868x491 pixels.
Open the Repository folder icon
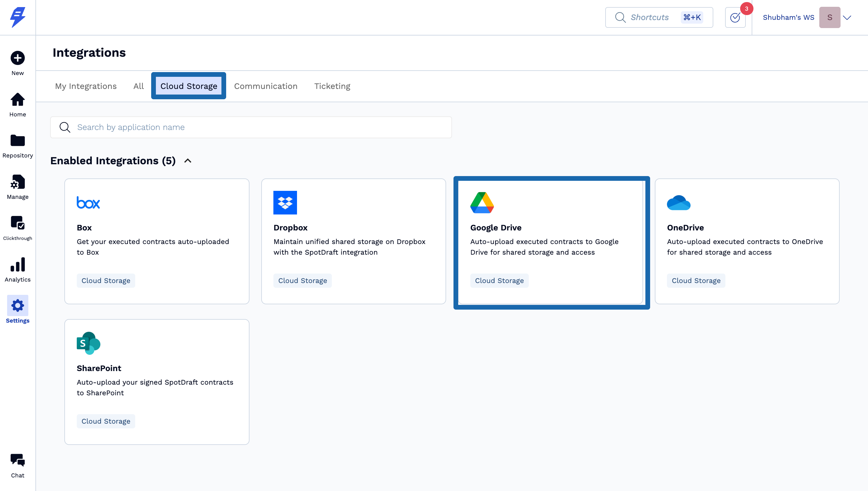(x=17, y=141)
